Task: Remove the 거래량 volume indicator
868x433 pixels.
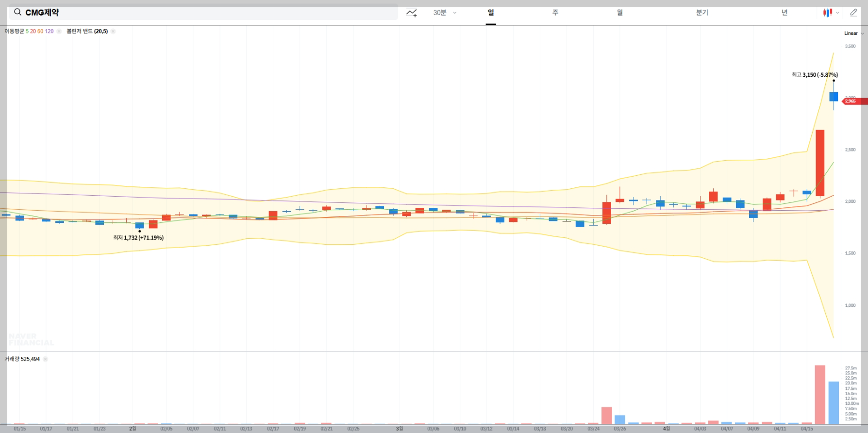Action: [x=45, y=359]
